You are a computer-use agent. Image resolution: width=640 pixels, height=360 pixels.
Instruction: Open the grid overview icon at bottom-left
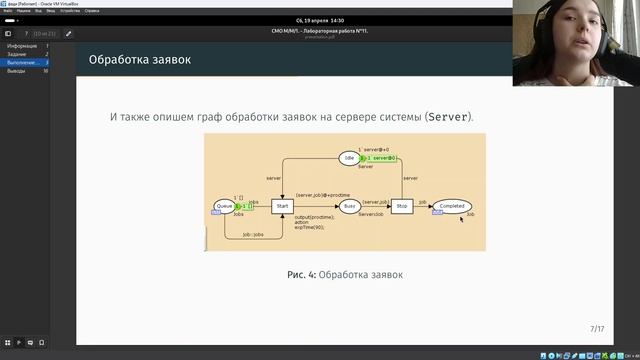pos(8,342)
